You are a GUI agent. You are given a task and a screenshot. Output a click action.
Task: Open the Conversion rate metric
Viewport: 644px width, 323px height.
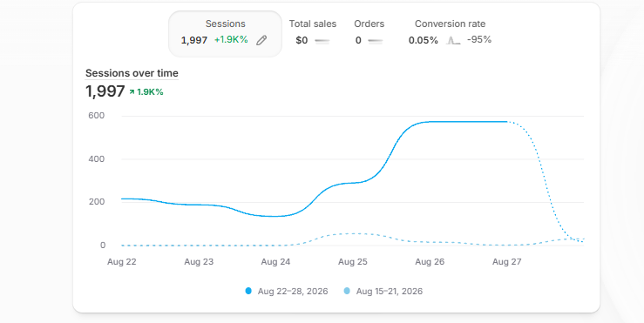coord(450,32)
